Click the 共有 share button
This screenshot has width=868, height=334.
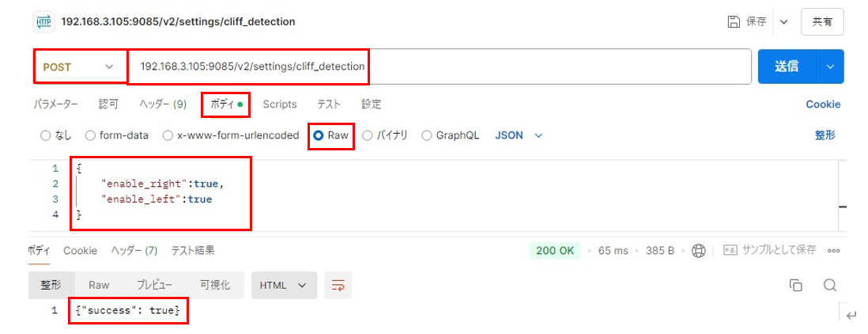(822, 22)
